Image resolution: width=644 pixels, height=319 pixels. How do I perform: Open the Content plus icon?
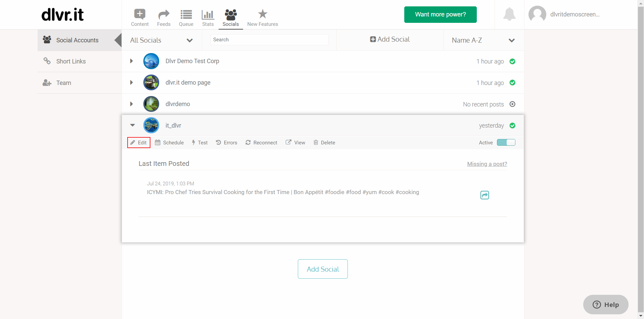click(140, 14)
